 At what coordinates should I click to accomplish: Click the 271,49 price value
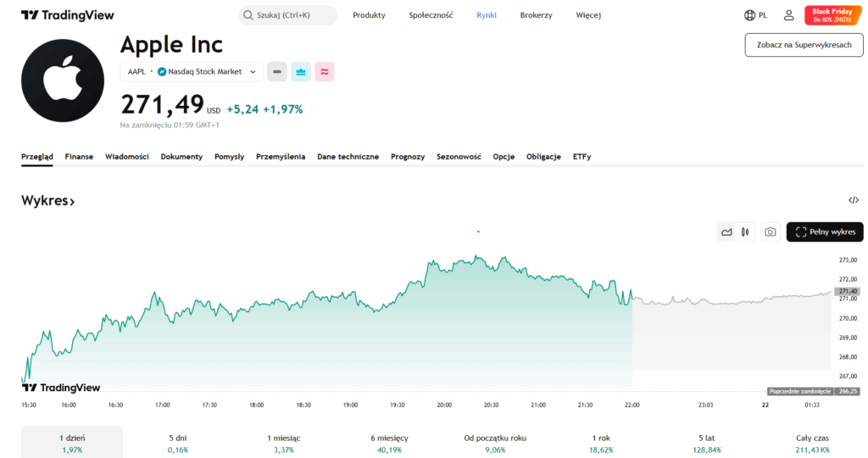(x=162, y=104)
